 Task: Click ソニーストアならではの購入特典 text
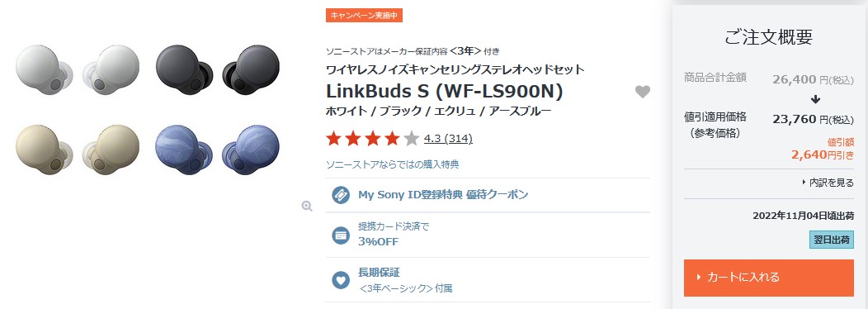tap(393, 164)
